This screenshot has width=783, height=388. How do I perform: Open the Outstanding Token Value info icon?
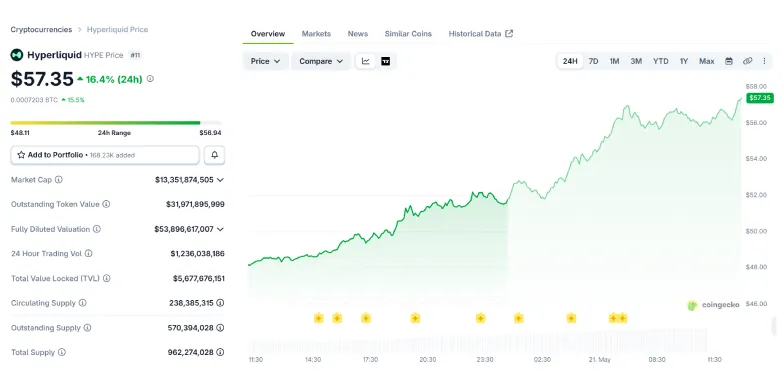(x=106, y=204)
